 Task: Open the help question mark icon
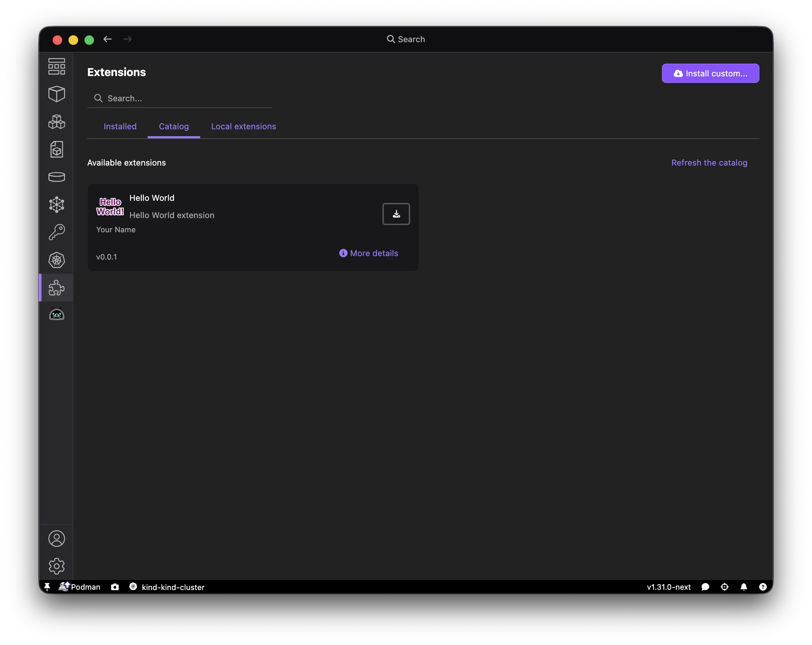[763, 587]
